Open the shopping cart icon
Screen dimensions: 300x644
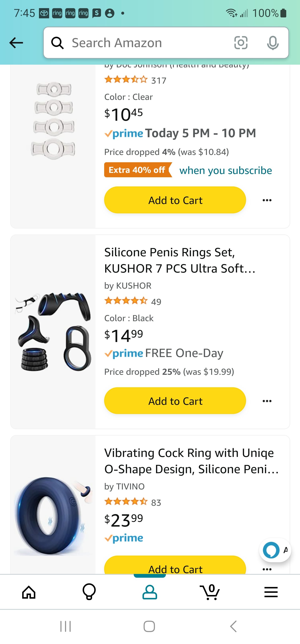click(210, 592)
